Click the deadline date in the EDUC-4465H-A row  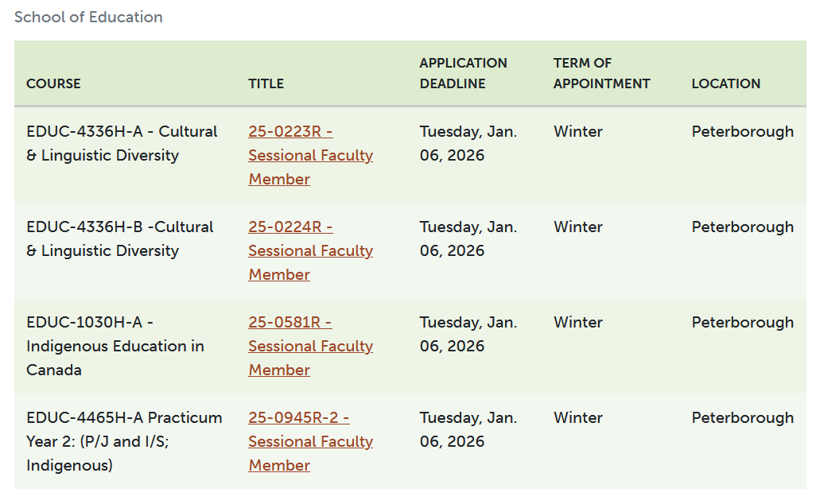point(468,429)
